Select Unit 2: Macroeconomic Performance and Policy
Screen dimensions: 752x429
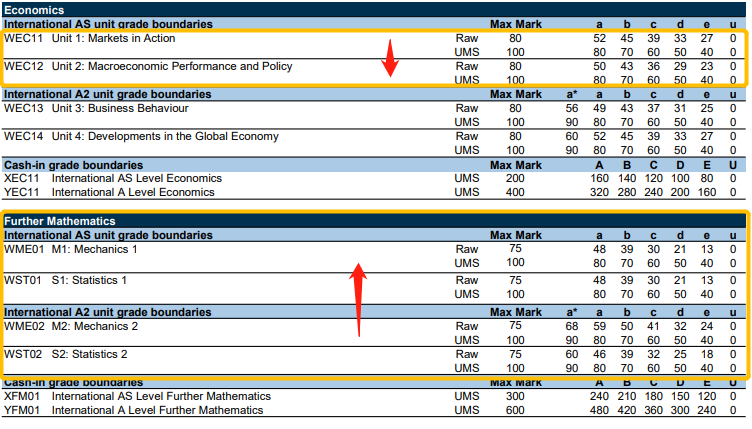coord(172,66)
